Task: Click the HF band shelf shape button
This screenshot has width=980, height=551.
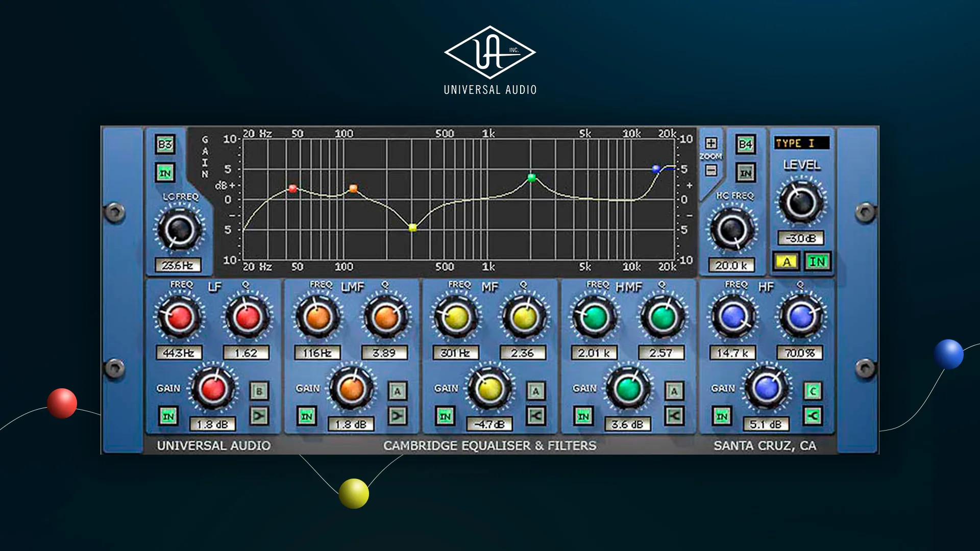Action: [x=813, y=416]
